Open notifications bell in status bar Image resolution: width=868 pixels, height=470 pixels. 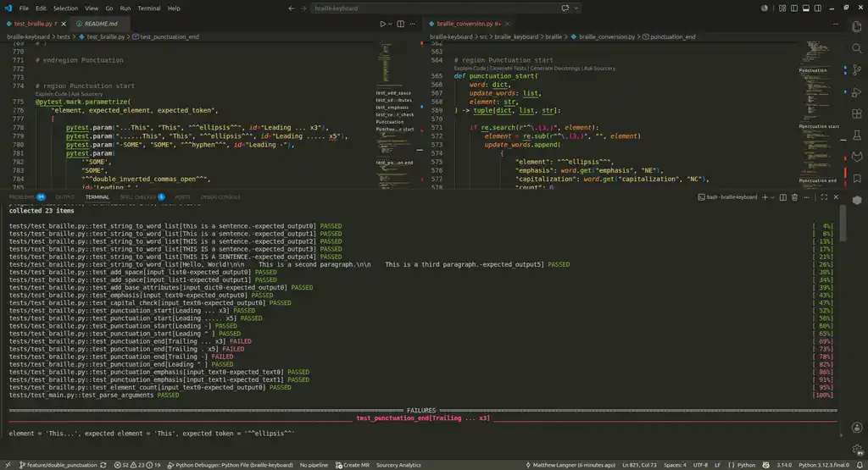pyautogui.click(x=860, y=465)
